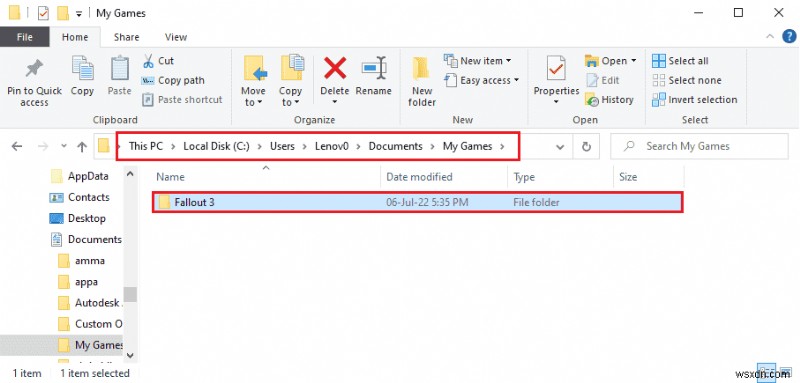The image size is (800, 383).
Task: Open the blue Help question icon
Action: [789, 37]
